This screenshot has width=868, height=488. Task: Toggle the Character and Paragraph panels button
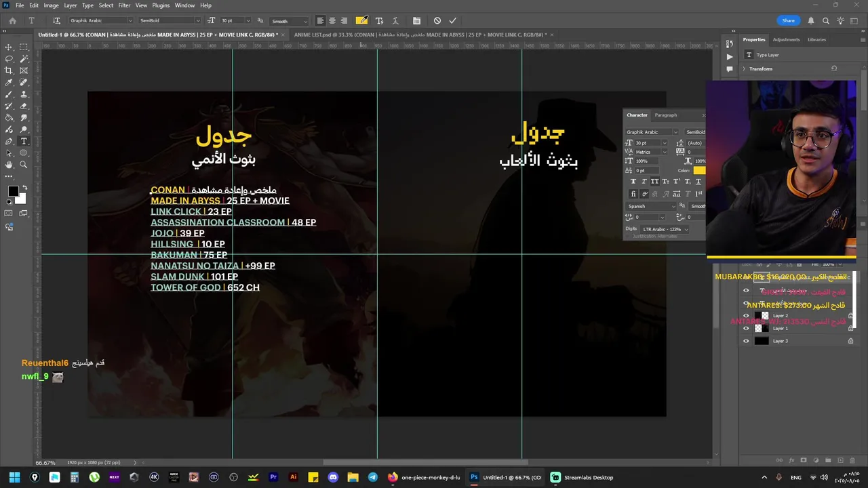pyautogui.click(x=416, y=21)
